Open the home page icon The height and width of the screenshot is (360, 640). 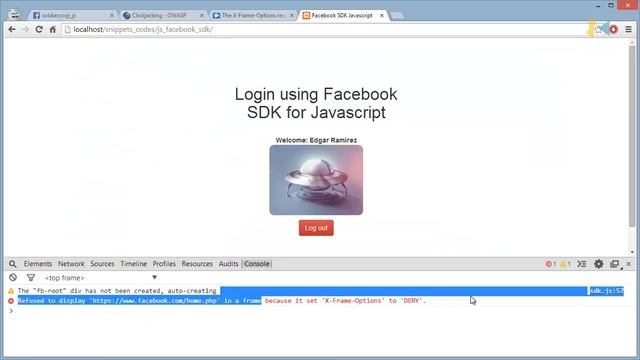point(53,29)
